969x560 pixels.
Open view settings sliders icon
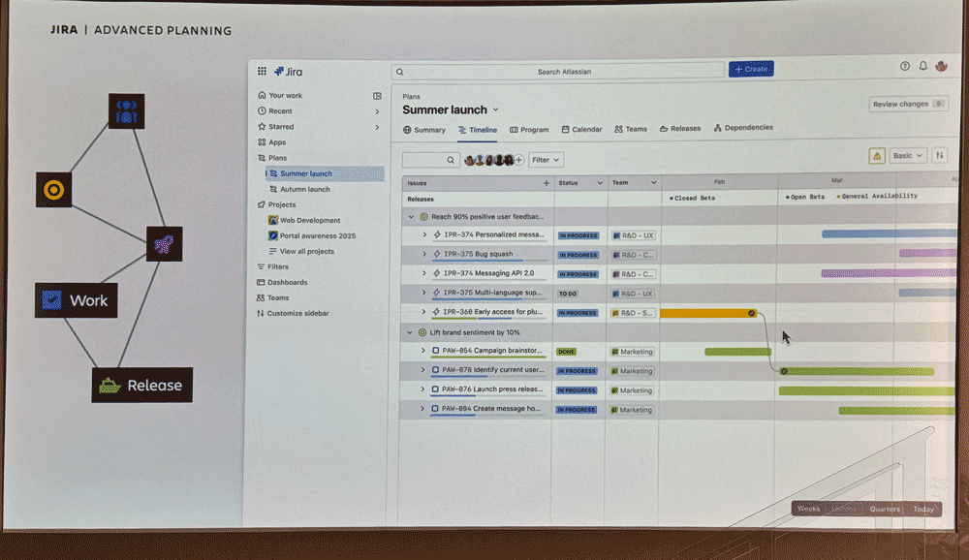(939, 156)
